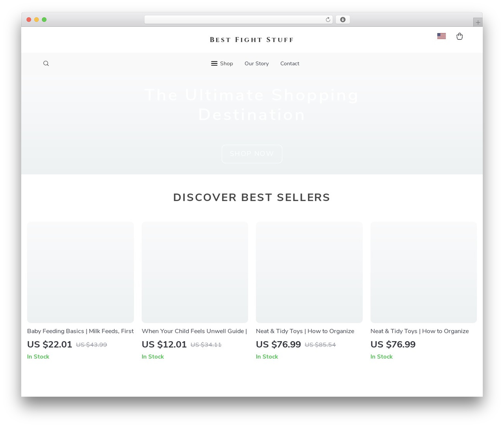This screenshot has height=427, width=504.
Task: Click In Stock under the $12.01 product
Action: pyautogui.click(x=153, y=356)
